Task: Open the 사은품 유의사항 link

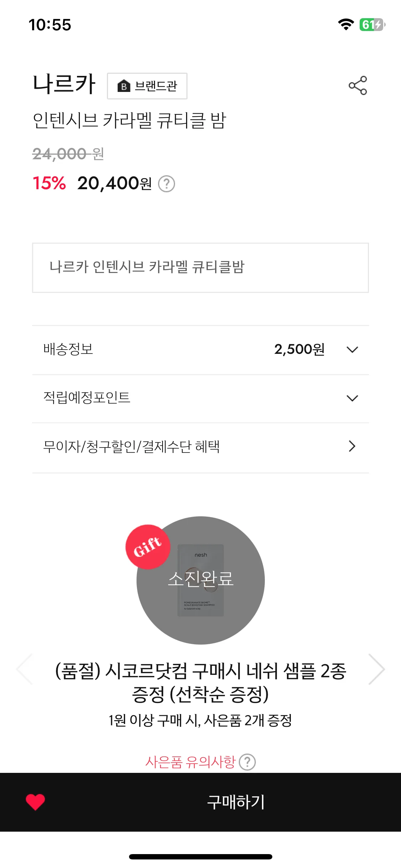Action: point(190,762)
